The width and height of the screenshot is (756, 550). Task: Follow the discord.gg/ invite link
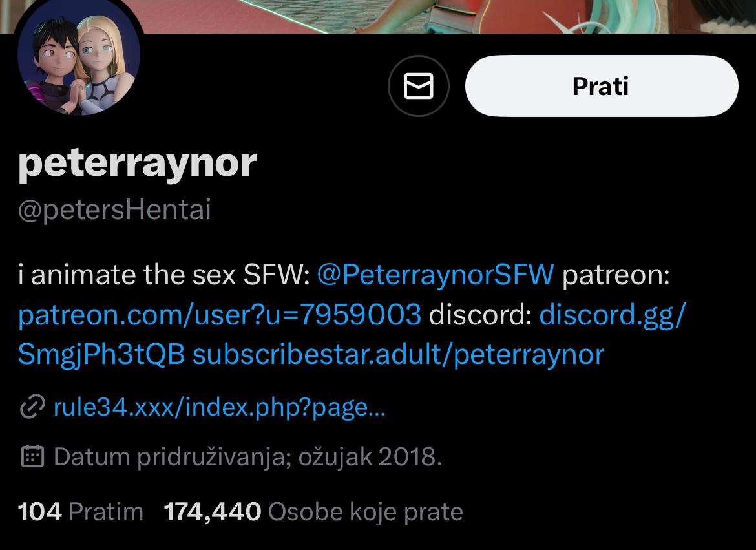(612, 315)
